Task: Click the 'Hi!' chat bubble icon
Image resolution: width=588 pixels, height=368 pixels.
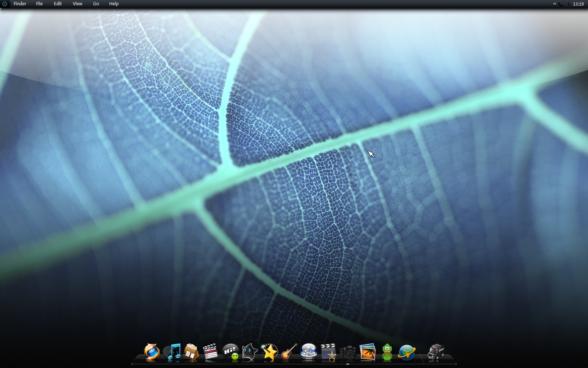Action: [x=231, y=352]
